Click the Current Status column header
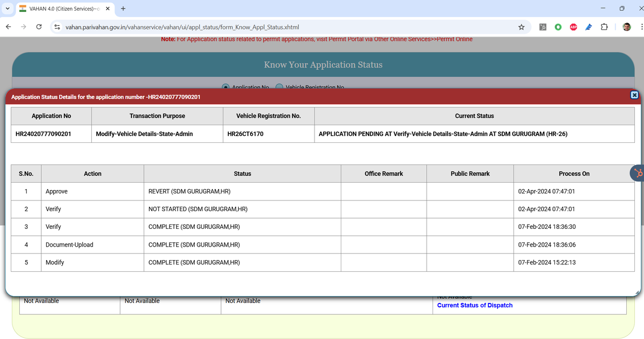Image resolution: width=644 pixels, height=339 pixels. click(x=474, y=116)
